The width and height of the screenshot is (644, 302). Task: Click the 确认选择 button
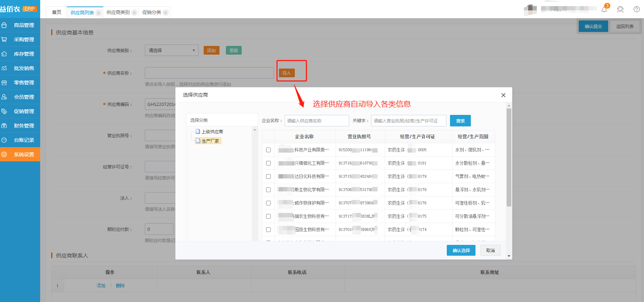461,250
